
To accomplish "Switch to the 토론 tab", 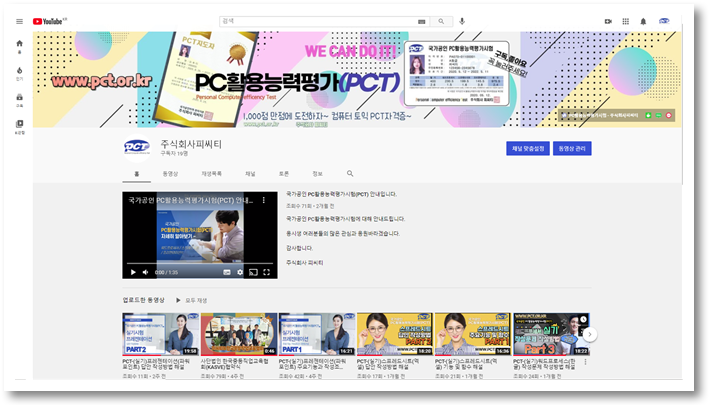I will pos(284,174).
